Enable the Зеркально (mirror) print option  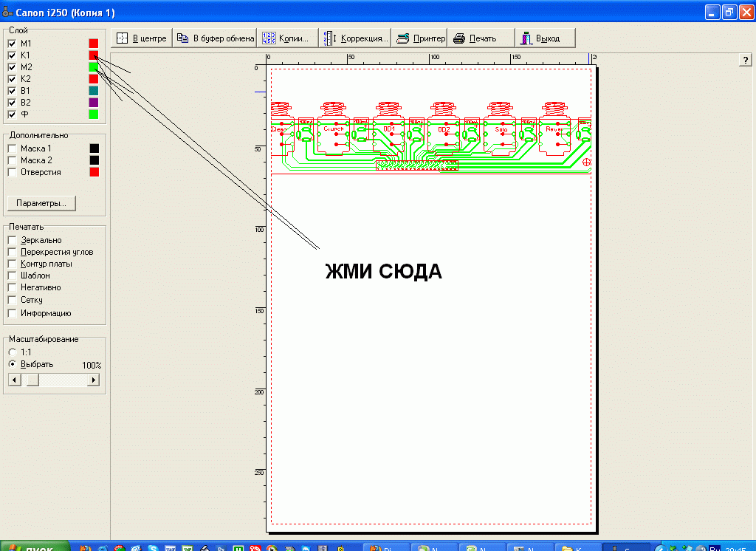(x=12, y=240)
